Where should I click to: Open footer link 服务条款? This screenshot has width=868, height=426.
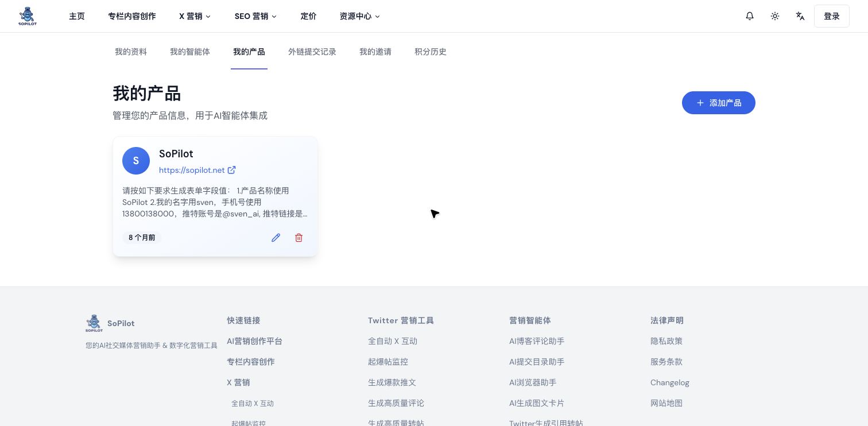click(x=666, y=362)
